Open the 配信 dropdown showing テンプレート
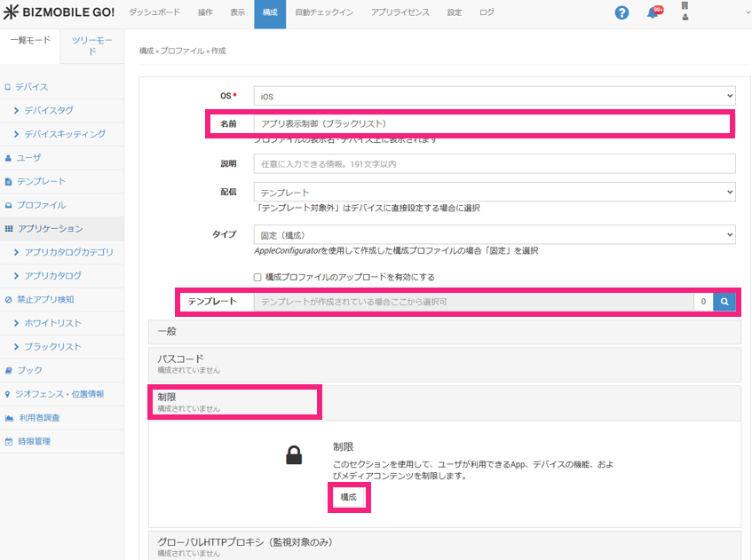The width and height of the screenshot is (752, 560). pyautogui.click(x=494, y=193)
